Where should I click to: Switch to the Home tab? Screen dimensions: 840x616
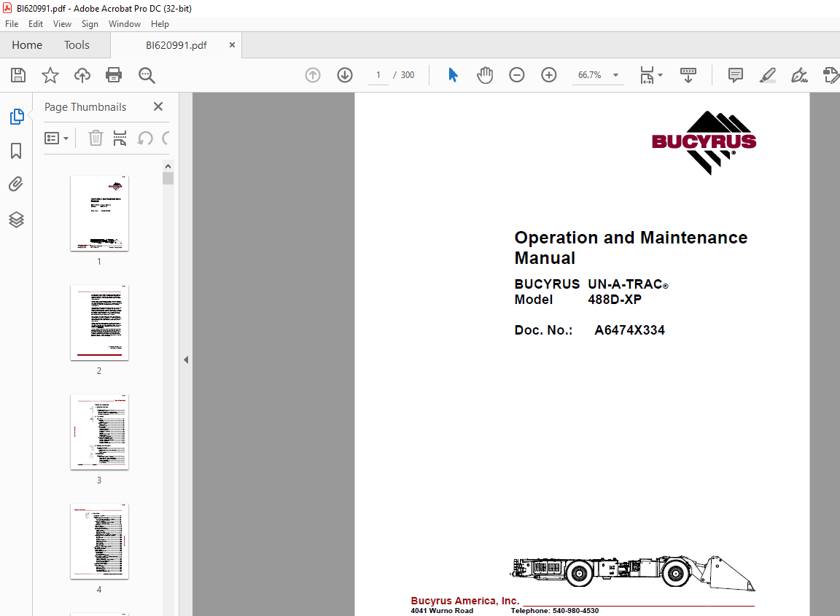[27, 45]
